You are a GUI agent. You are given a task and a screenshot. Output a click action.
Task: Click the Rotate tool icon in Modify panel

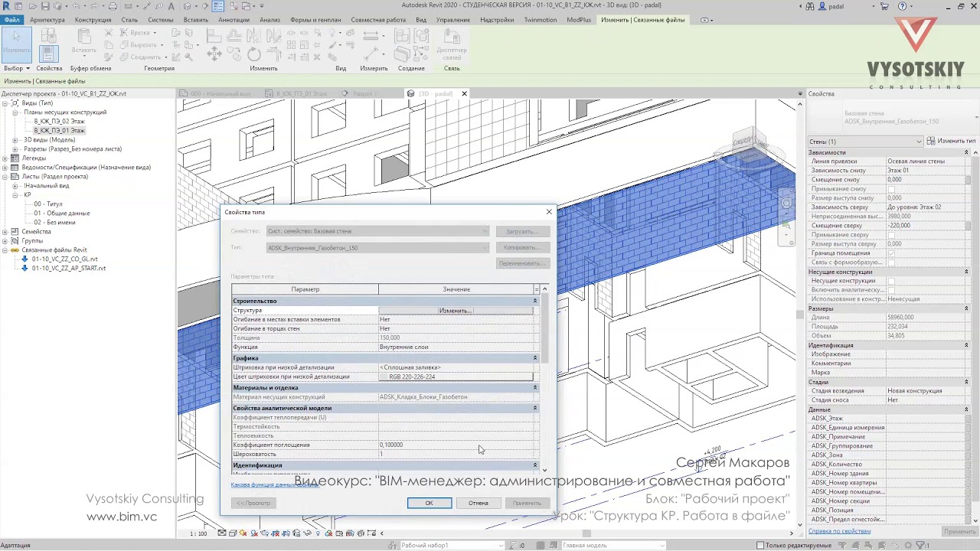coord(253,54)
